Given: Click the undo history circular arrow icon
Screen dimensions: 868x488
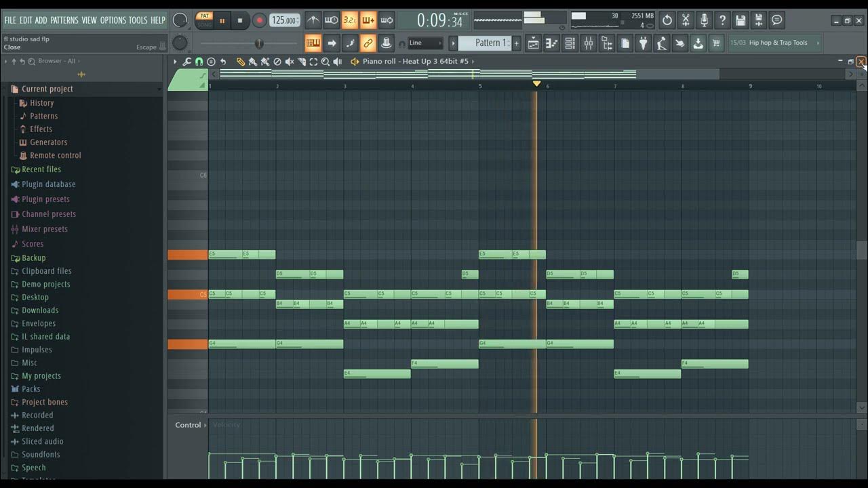Looking at the screenshot, I should click(667, 20).
